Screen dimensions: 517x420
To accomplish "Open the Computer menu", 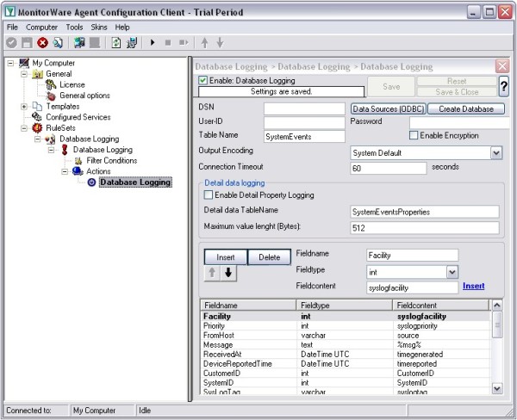I will [x=41, y=27].
